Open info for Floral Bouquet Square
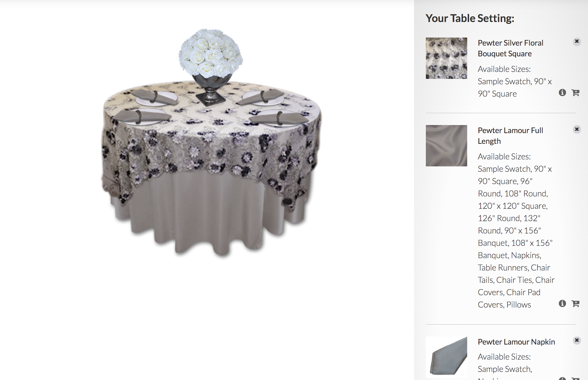 (562, 93)
